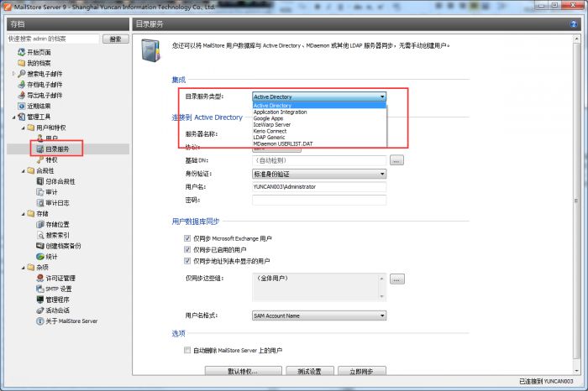Collapse the 合规性 folder node
This screenshot has width=588, height=391.
tap(24, 171)
